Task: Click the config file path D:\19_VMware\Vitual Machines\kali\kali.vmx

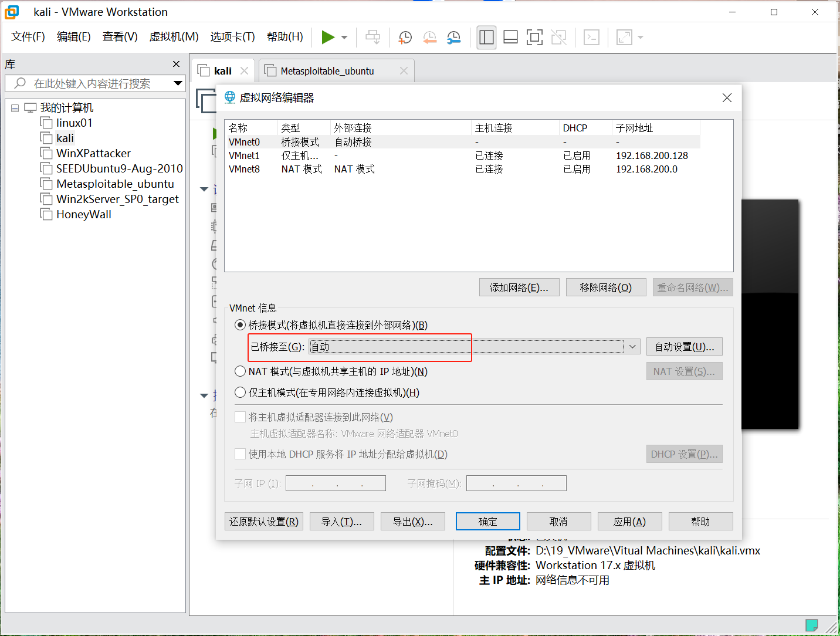Action: (x=648, y=551)
